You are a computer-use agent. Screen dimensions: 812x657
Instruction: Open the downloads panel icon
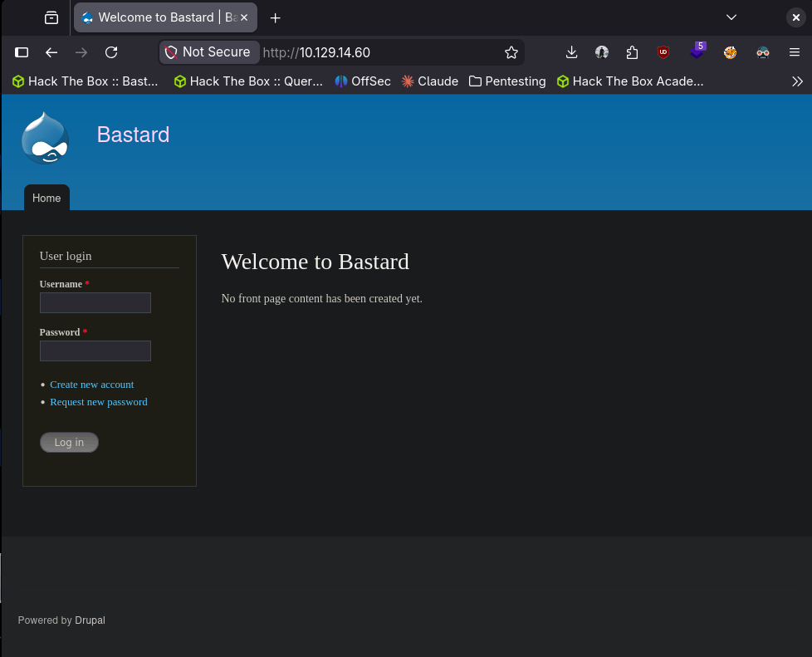571,52
